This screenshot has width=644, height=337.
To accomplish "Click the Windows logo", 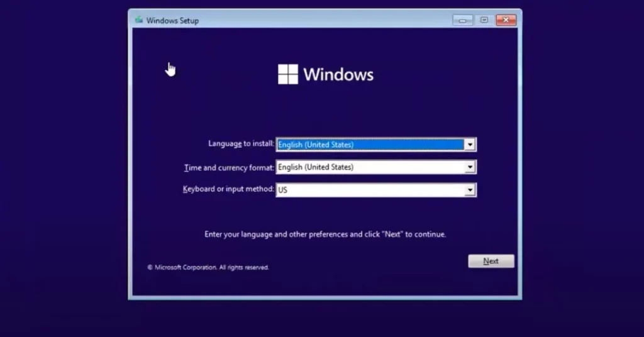I will coord(326,74).
